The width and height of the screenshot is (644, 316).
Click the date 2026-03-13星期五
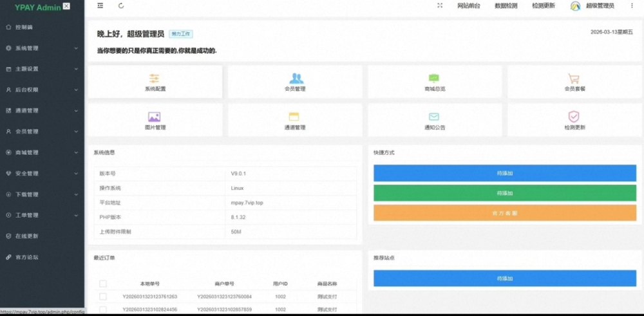[x=612, y=32]
